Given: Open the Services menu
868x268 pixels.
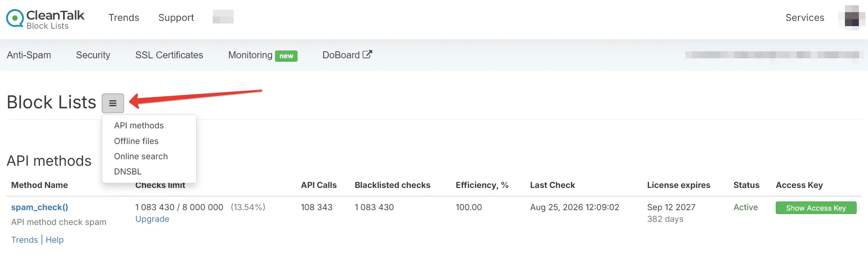Looking at the screenshot, I should [804, 17].
